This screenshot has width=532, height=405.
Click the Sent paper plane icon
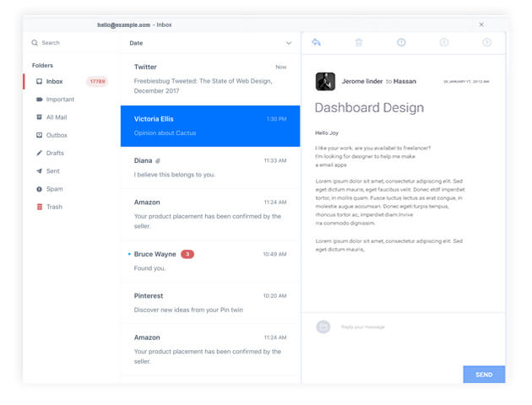point(40,170)
